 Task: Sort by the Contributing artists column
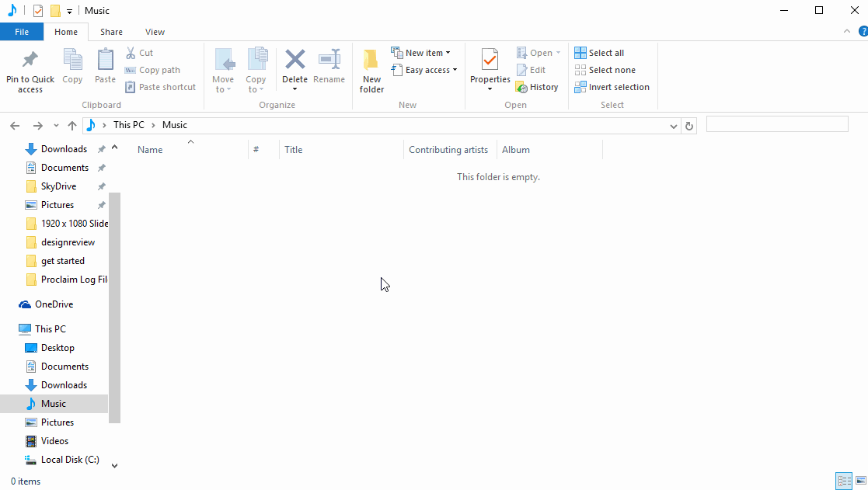point(448,150)
